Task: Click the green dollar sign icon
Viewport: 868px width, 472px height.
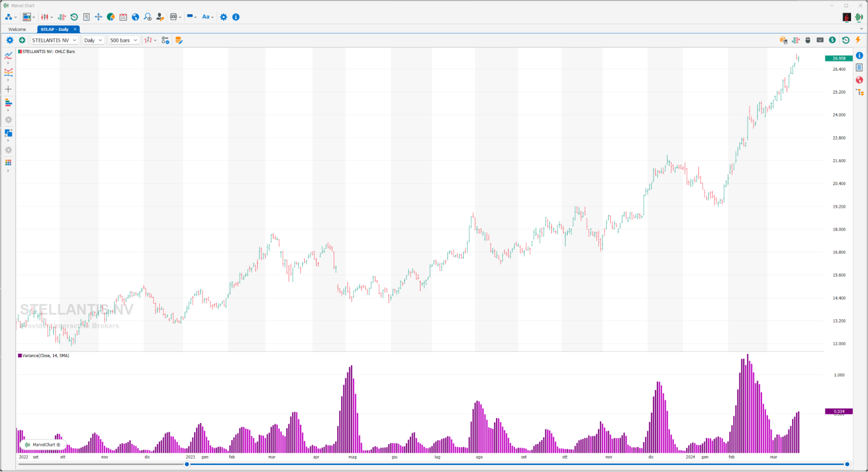Action: 832,40
